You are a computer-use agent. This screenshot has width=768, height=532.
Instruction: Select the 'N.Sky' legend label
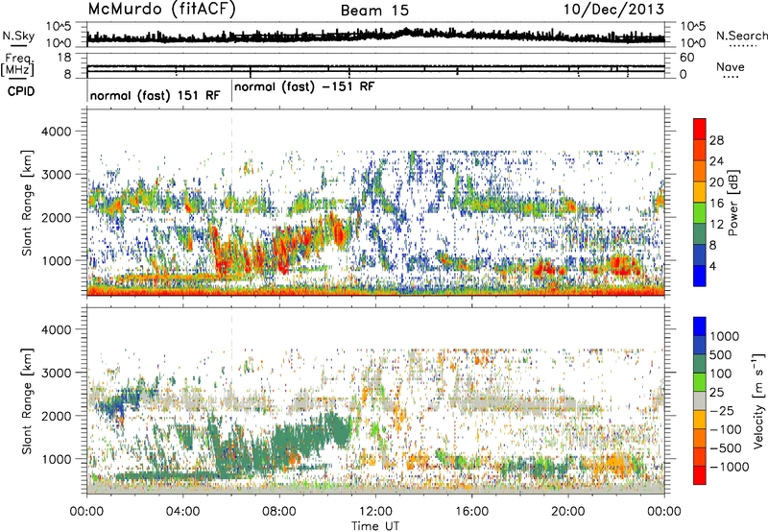pyautogui.click(x=18, y=36)
